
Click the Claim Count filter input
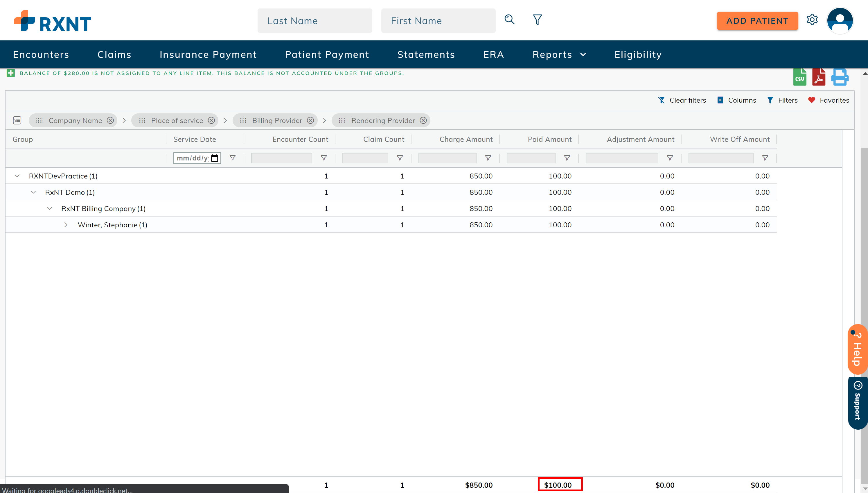[365, 158]
